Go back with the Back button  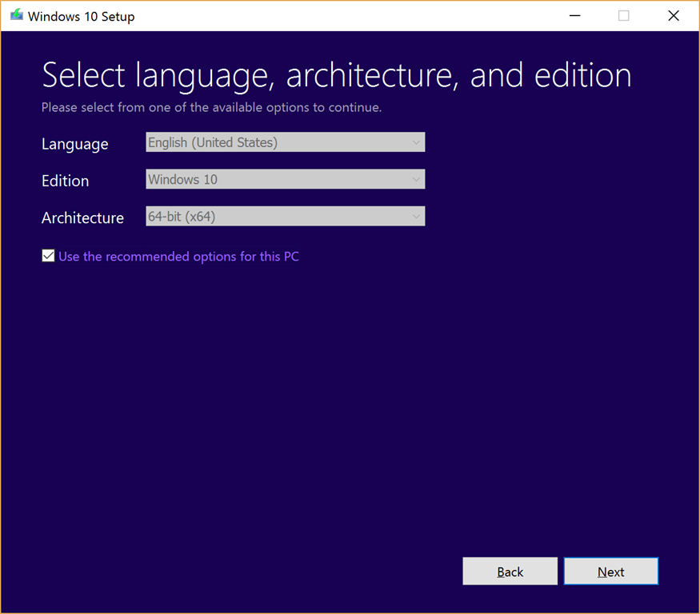coord(510,571)
